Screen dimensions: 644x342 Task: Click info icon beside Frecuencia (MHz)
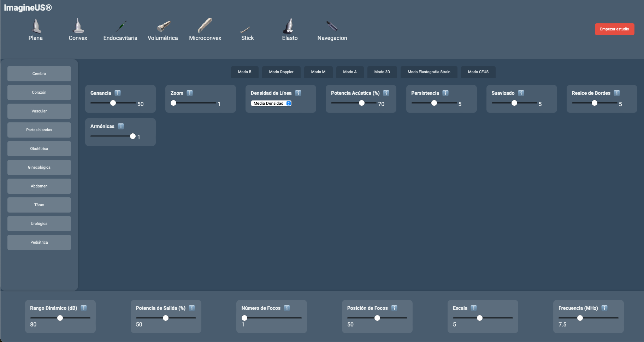(604, 308)
